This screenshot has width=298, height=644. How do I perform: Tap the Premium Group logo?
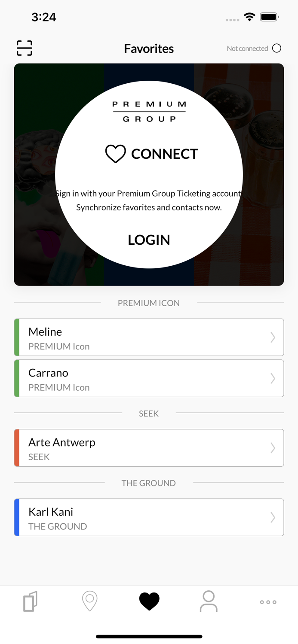[149, 110]
